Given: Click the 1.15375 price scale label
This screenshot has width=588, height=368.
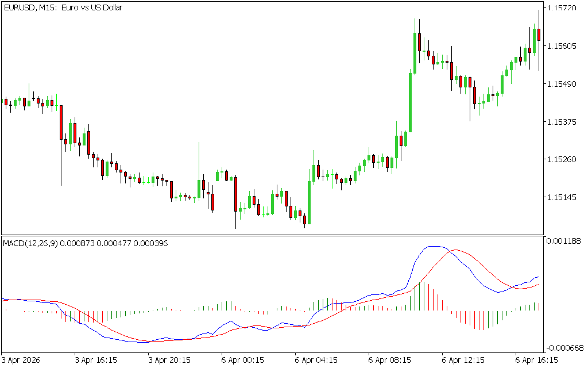Looking at the screenshot, I should click(564, 122).
